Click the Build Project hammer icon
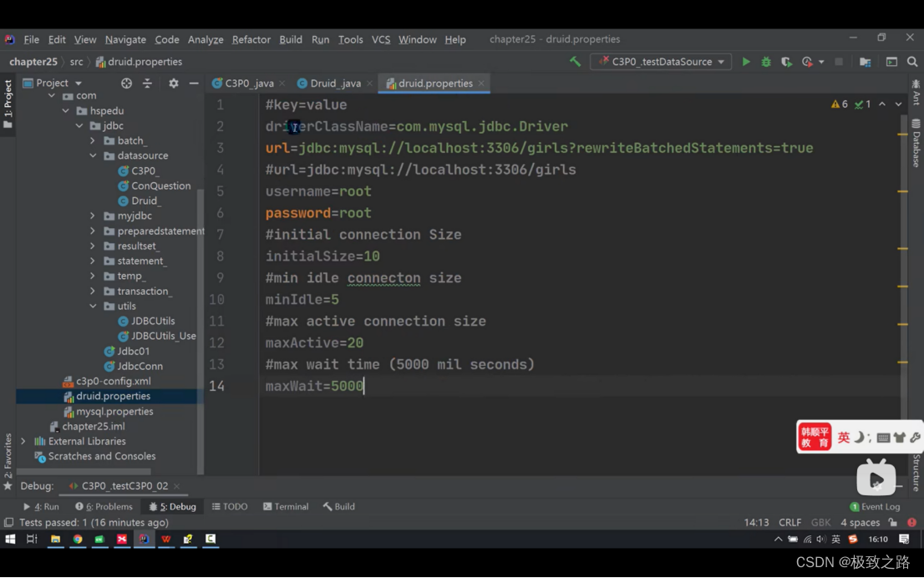The width and height of the screenshot is (924, 578). (575, 61)
